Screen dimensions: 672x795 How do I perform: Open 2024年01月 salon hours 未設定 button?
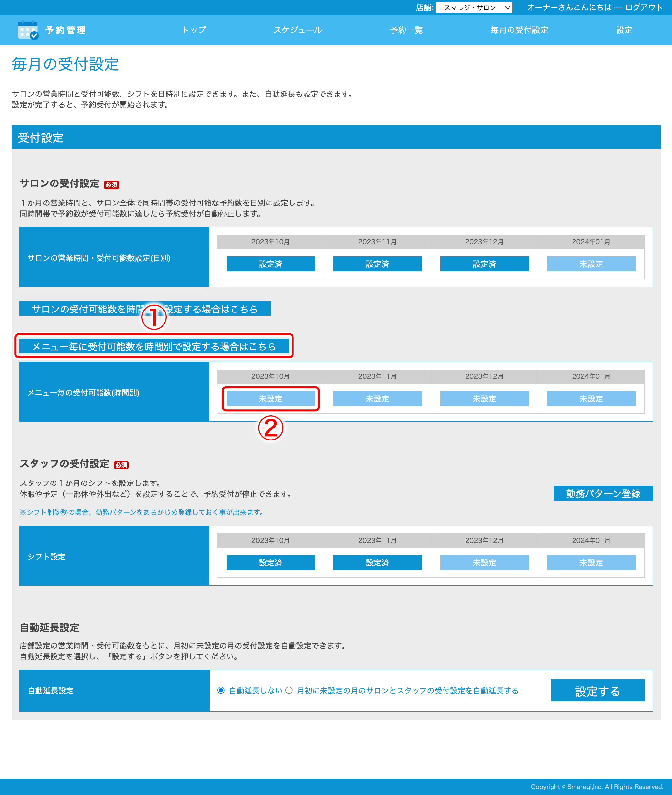tap(591, 264)
